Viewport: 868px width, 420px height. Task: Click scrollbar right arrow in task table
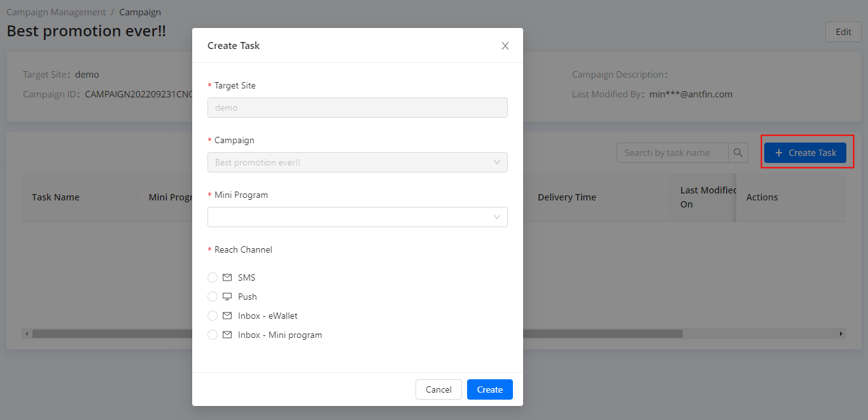click(x=841, y=333)
